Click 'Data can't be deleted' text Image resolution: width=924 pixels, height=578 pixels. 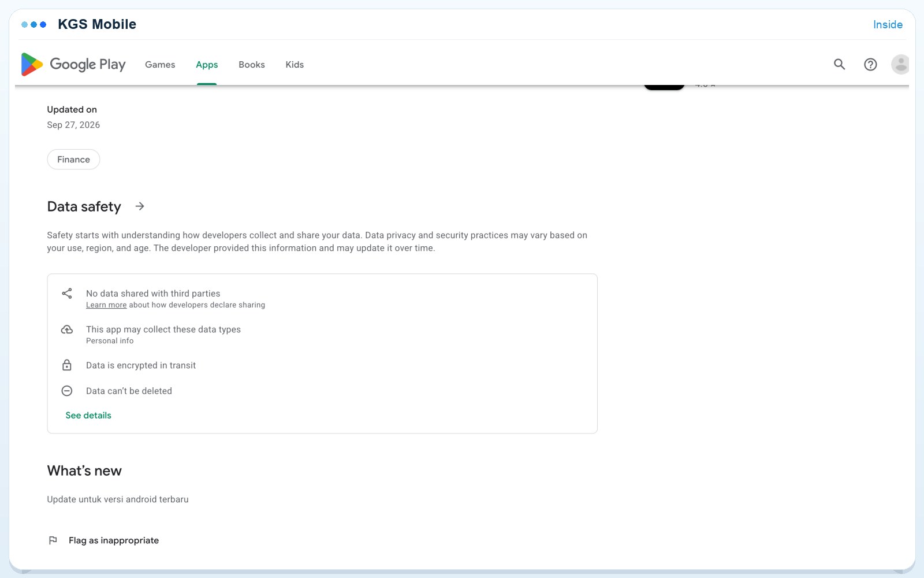click(x=129, y=391)
